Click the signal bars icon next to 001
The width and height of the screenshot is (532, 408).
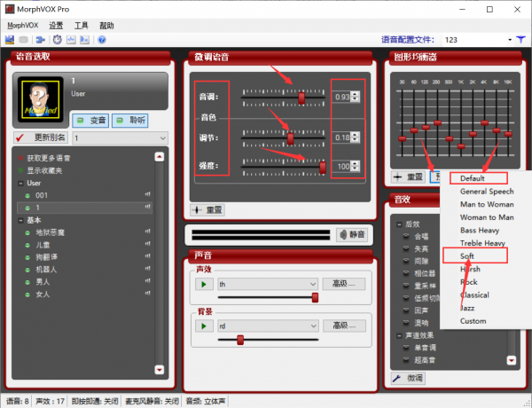coord(147,194)
